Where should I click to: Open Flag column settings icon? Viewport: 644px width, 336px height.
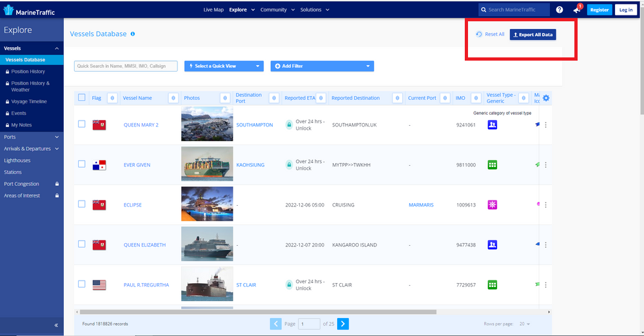112,98
